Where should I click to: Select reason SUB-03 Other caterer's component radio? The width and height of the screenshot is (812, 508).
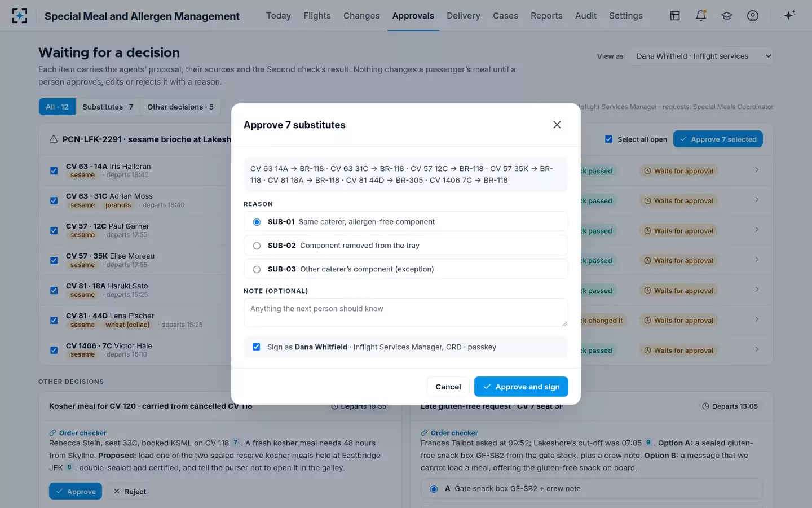257,269
